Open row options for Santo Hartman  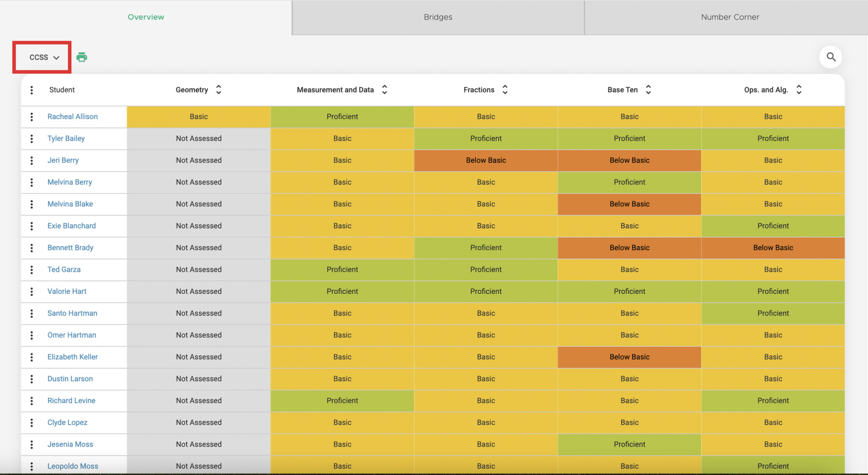pyautogui.click(x=32, y=313)
